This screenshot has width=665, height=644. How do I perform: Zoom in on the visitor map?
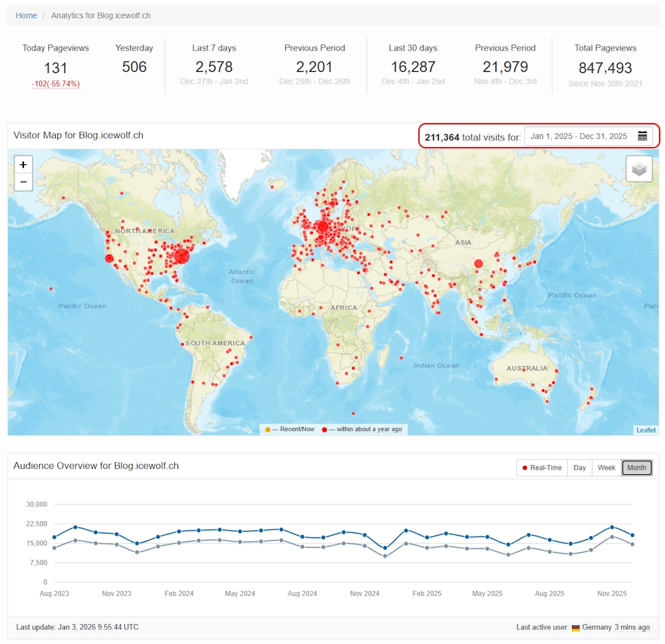pos(23,164)
